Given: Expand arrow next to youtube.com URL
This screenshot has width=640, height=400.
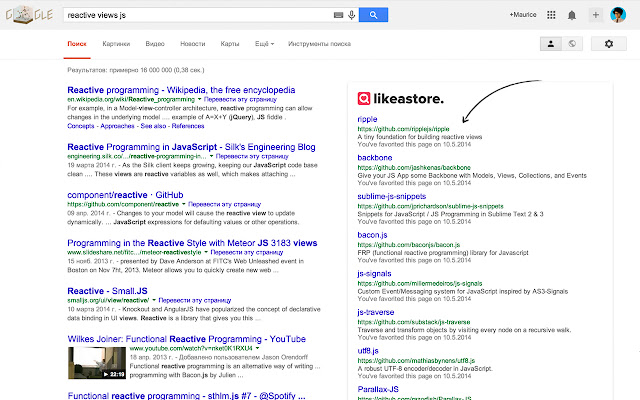Looking at the screenshot, I should tap(258, 348).
